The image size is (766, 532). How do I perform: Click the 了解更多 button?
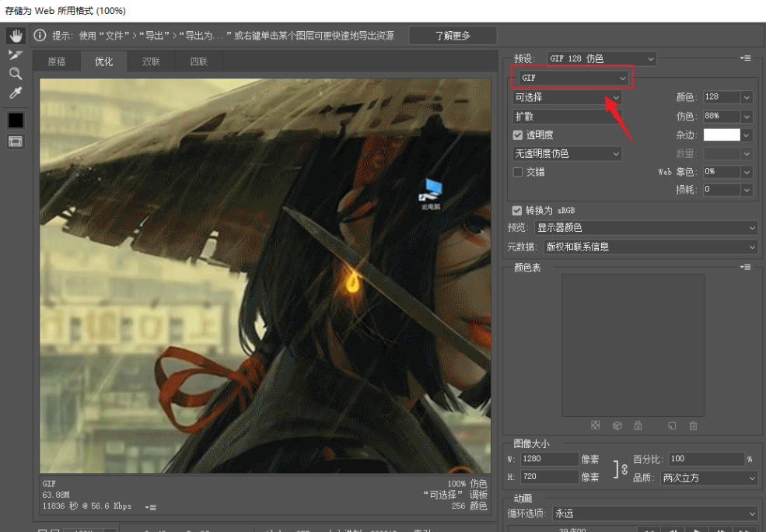pyautogui.click(x=453, y=36)
